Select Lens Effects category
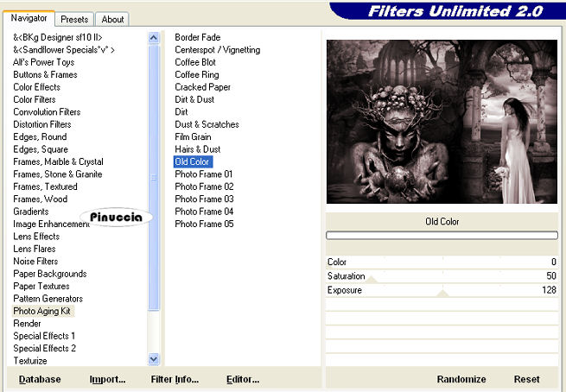This screenshot has width=566, height=392. 36,237
